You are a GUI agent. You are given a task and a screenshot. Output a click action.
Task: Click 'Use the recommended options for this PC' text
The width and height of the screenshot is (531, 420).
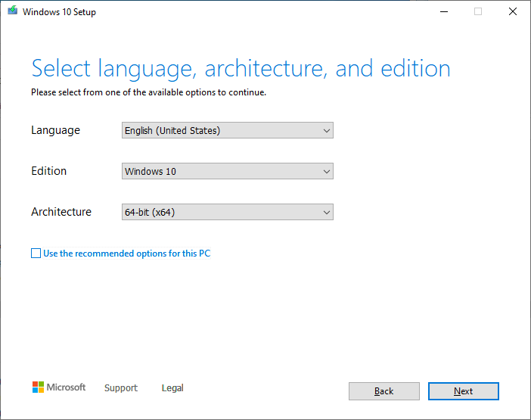pos(126,254)
